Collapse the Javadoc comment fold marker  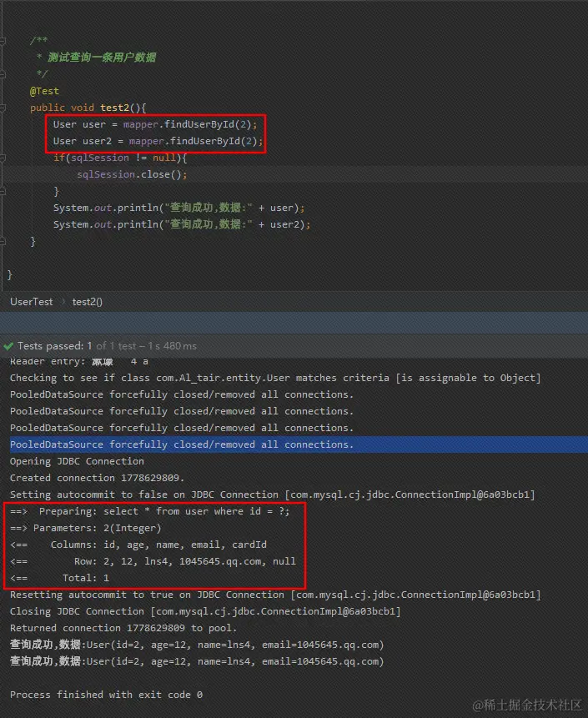tap(3, 41)
